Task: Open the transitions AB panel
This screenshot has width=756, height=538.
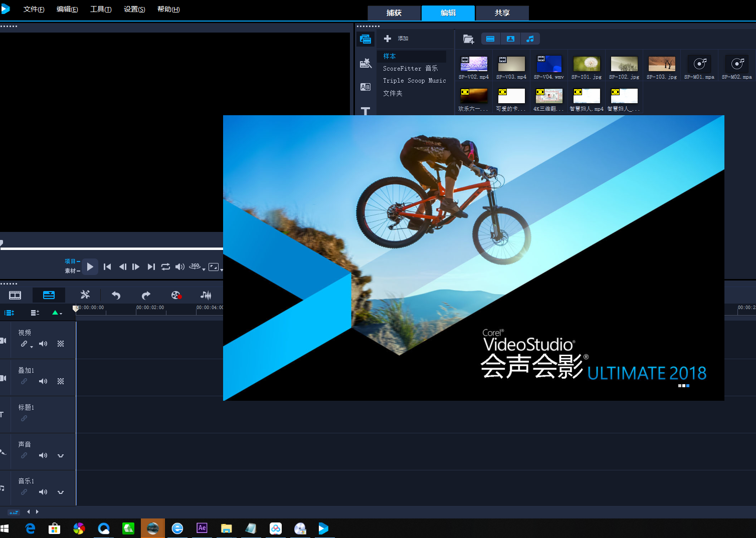Action: click(365, 87)
